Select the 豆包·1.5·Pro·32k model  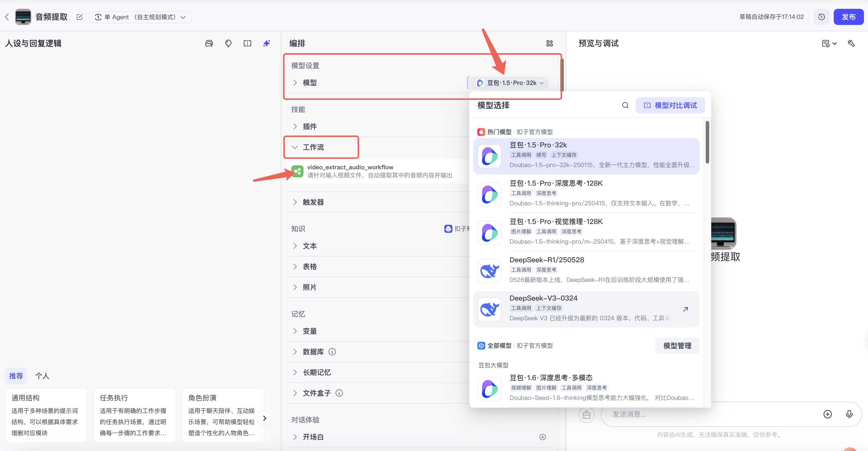(586, 156)
